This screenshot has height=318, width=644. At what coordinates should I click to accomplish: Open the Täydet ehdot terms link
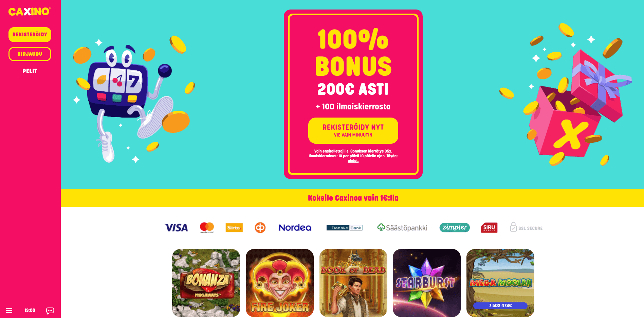click(x=372, y=158)
